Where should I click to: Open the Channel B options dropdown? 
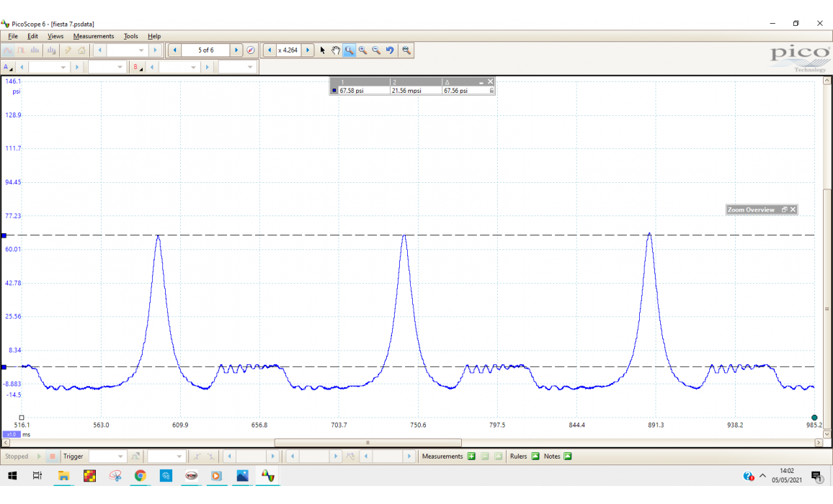pos(137,67)
